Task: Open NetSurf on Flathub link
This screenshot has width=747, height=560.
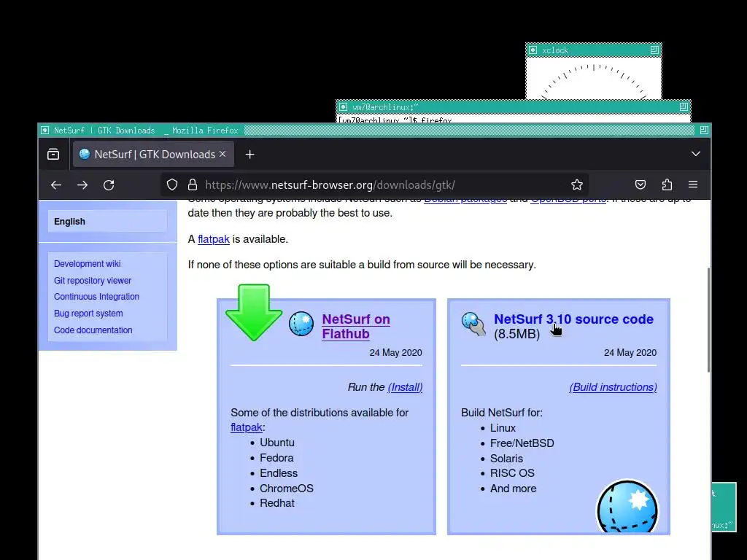Action: coord(356,326)
